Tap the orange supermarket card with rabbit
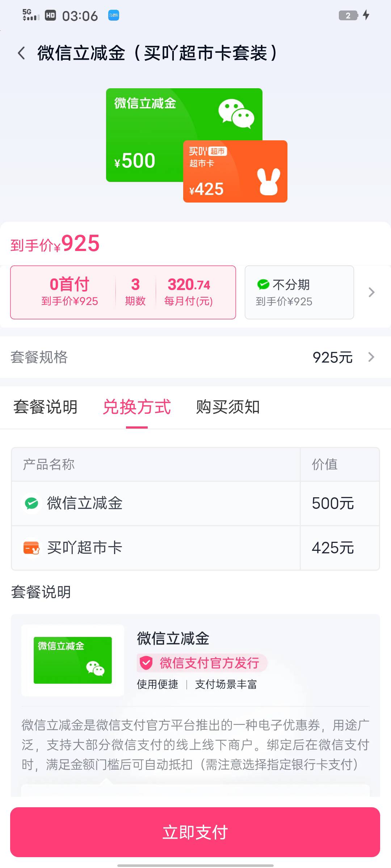 click(235, 172)
